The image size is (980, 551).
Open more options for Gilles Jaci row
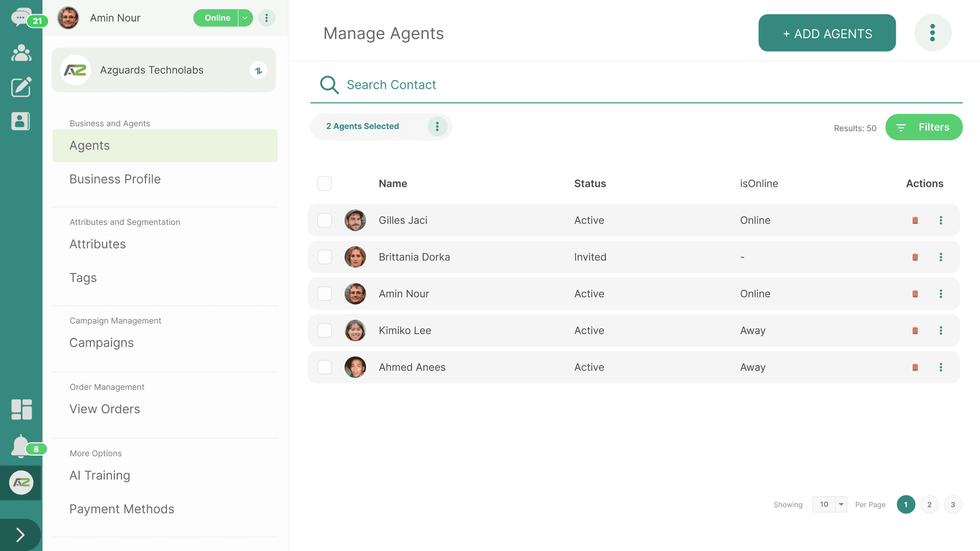(x=941, y=220)
